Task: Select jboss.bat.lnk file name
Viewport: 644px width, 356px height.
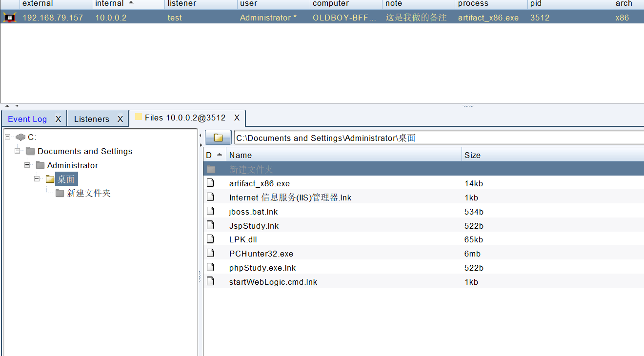Action: (x=254, y=212)
